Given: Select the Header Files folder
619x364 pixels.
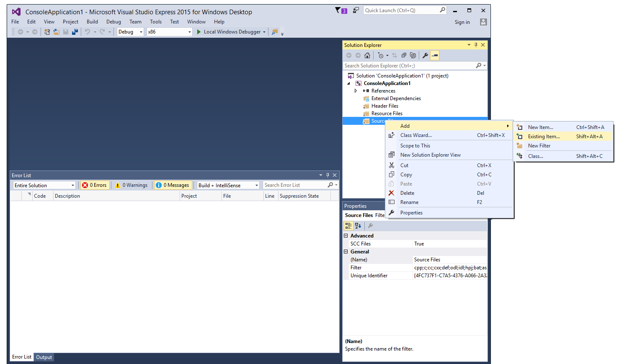Looking at the screenshot, I should [385, 106].
